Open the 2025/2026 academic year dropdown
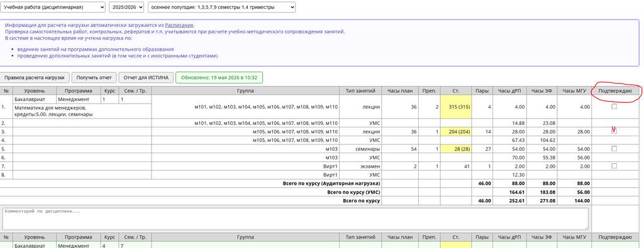The height and width of the screenshot is (248, 644). pyautogui.click(x=126, y=8)
